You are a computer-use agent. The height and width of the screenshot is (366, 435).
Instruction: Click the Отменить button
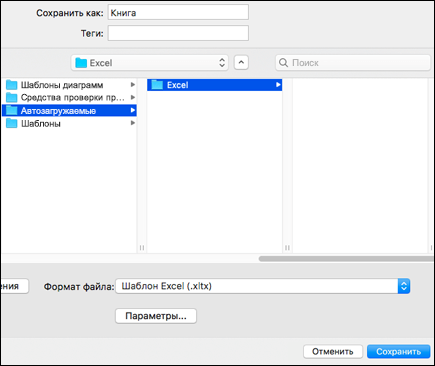click(333, 352)
